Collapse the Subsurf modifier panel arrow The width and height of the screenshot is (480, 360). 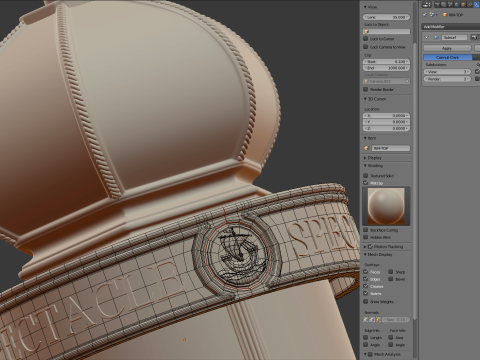tap(426, 37)
